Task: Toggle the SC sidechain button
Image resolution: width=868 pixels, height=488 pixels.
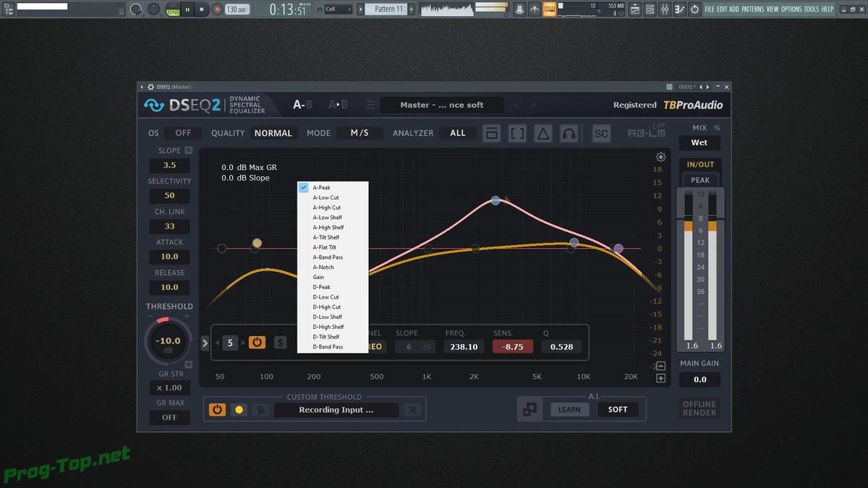Action: [601, 134]
